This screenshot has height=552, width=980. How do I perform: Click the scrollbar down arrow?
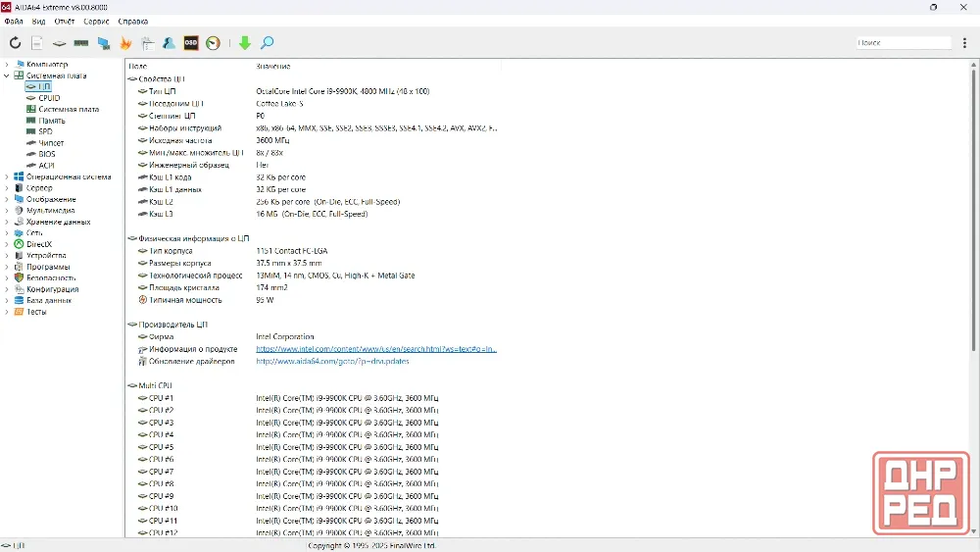[973, 532]
